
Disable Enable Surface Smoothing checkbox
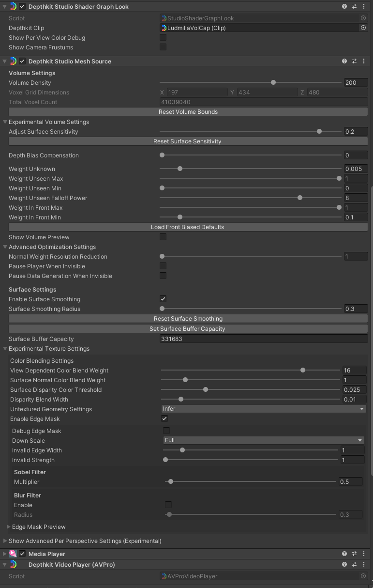pyautogui.click(x=163, y=299)
